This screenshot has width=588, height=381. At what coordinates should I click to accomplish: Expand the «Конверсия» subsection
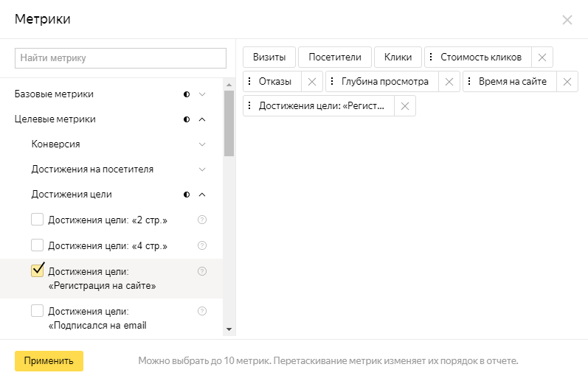pyautogui.click(x=202, y=144)
